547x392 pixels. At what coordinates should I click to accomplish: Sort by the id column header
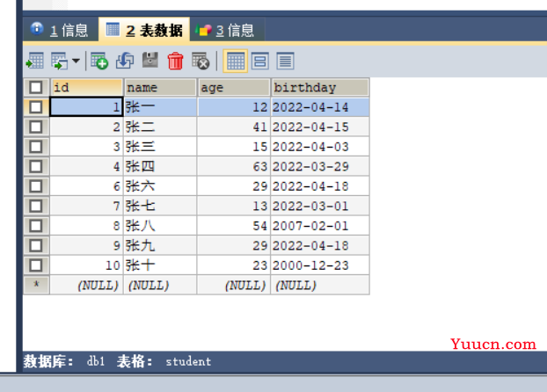coord(86,87)
